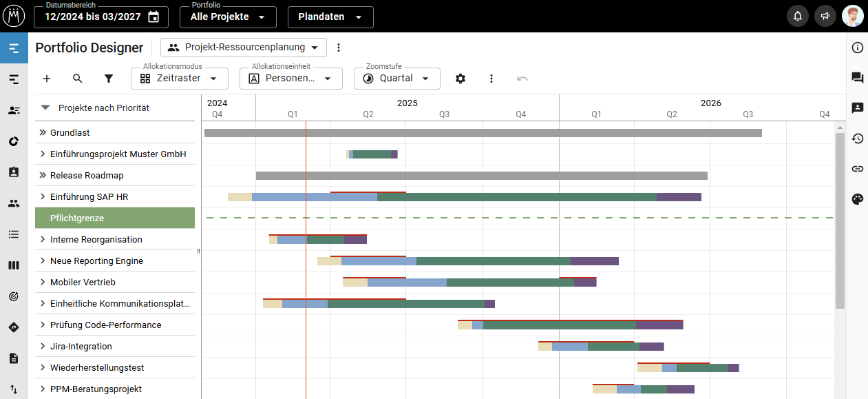The height and width of the screenshot is (399, 868).
Task: Open the user avatar menu
Action: 853,17
